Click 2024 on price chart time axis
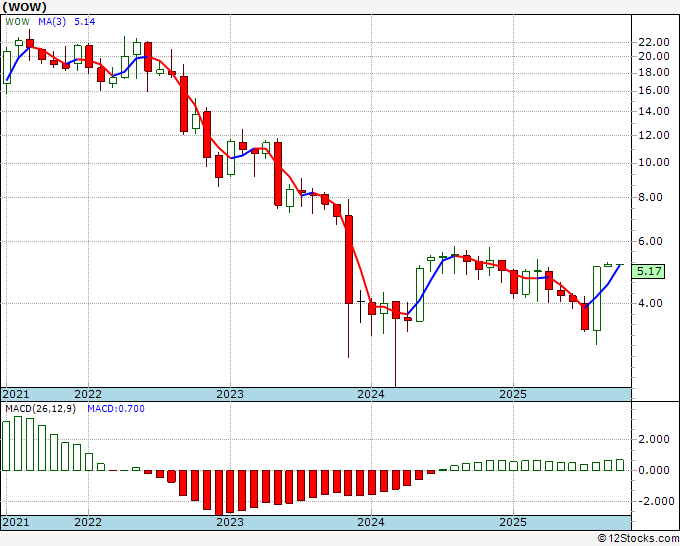The width and height of the screenshot is (680, 546). [371, 394]
